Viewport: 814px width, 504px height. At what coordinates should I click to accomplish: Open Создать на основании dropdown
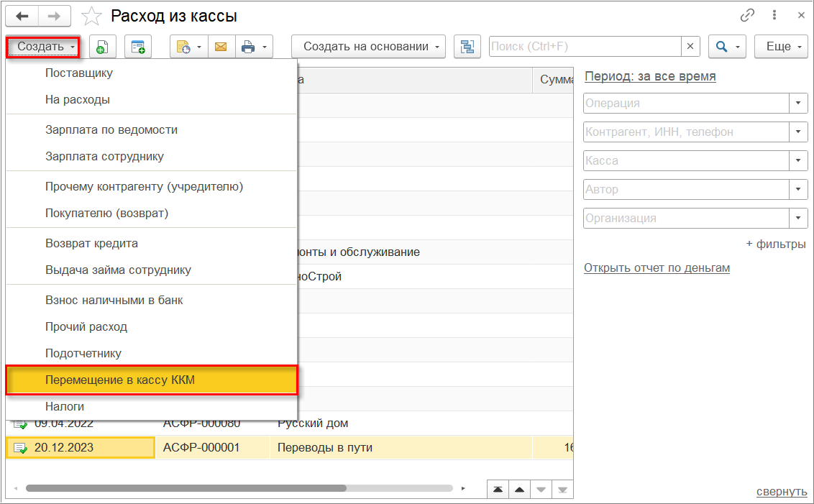369,47
